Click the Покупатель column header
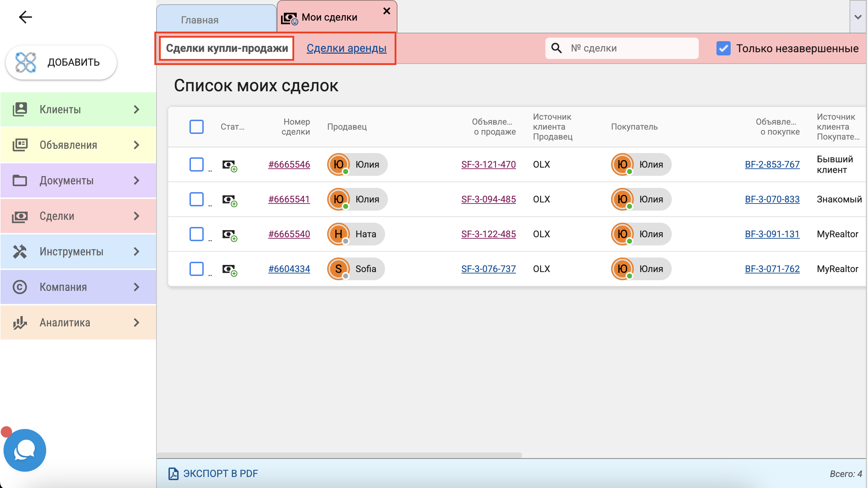Image resolution: width=868 pixels, height=488 pixels. point(634,127)
